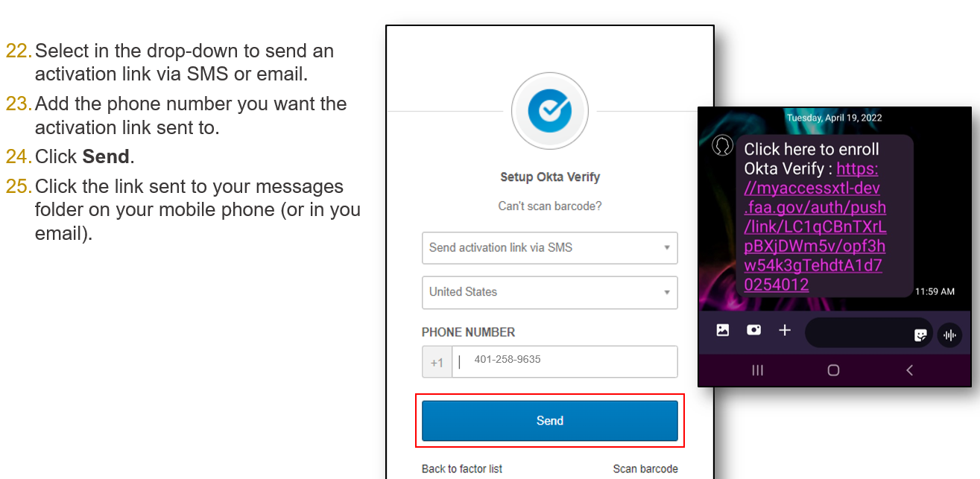Tap the plus icon for more attachments
Image resolution: width=980 pixels, height=479 pixels.
pyautogui.click(x=785, y=330)
